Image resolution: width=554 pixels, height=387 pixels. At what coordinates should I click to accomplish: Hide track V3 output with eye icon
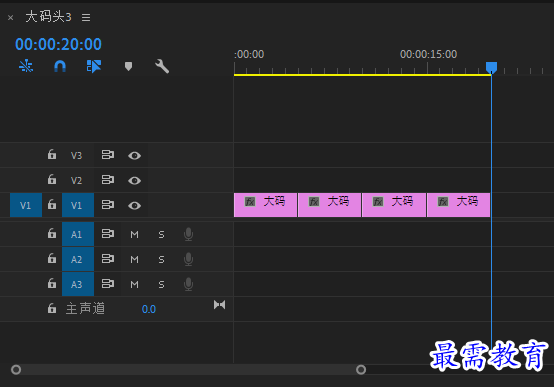(x=134, y=156)
